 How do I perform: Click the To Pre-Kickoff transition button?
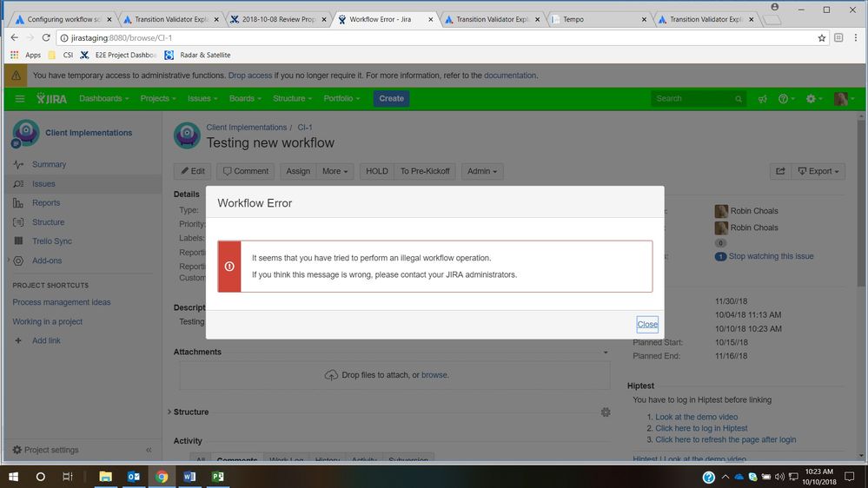point(425,171)
